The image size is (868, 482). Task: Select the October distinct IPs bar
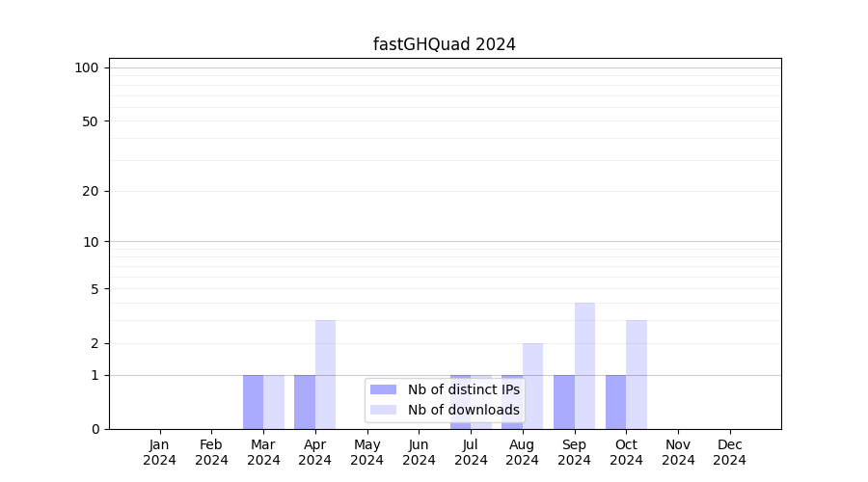(615, 402)
